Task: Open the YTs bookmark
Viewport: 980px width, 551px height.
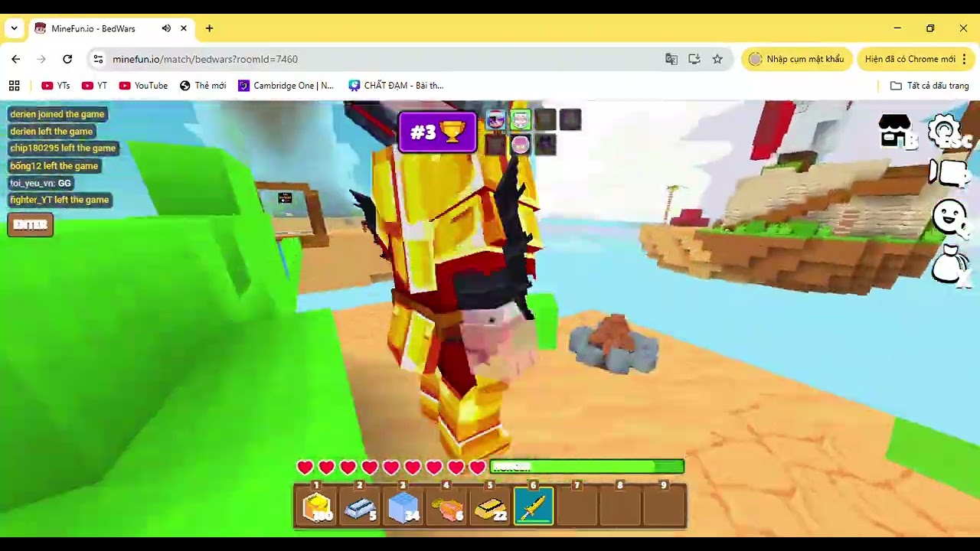Action: 55,86
